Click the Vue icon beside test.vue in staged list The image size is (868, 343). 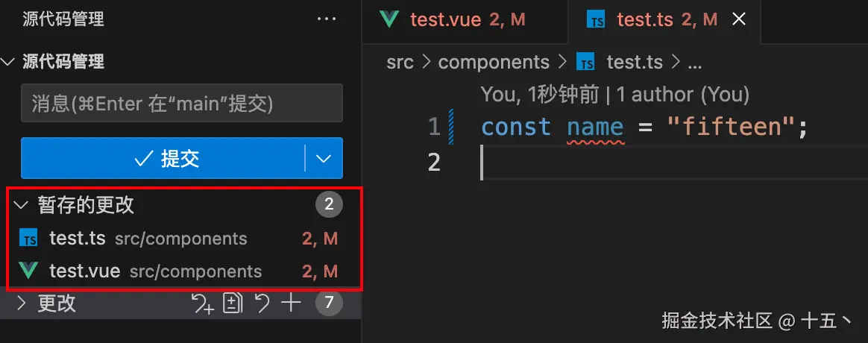coord(28,271)
